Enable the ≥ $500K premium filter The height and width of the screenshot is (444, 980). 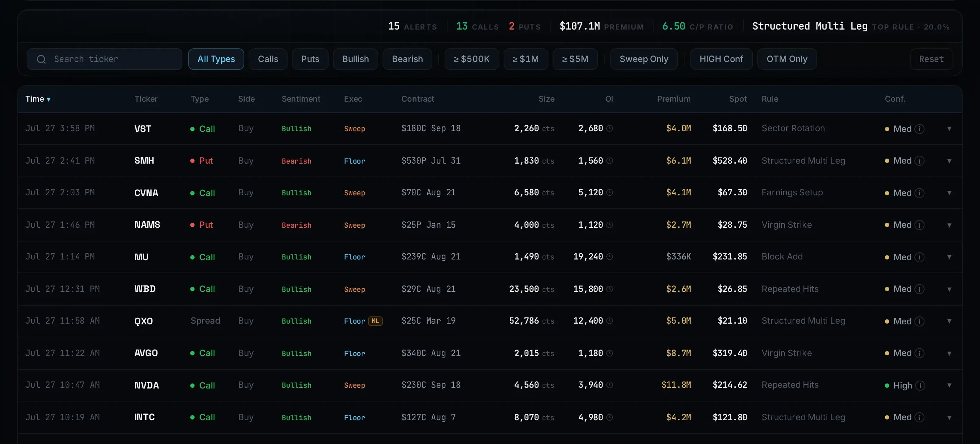coord(471,59)
